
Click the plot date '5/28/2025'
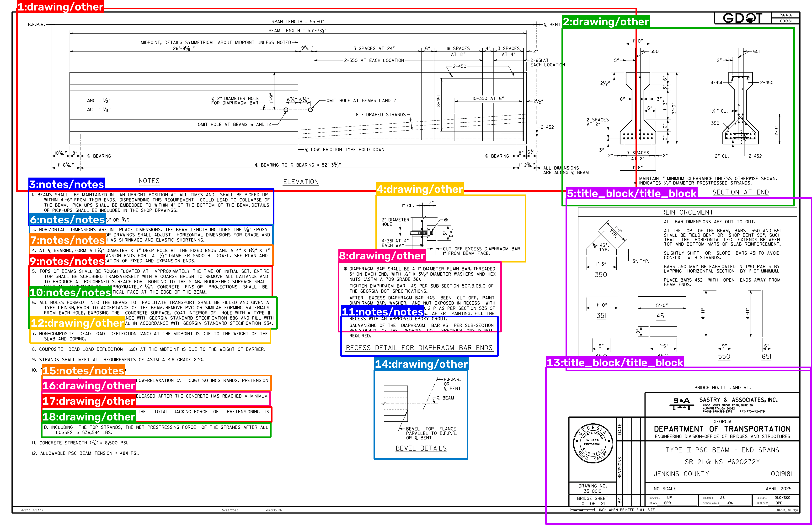(230, 510)
